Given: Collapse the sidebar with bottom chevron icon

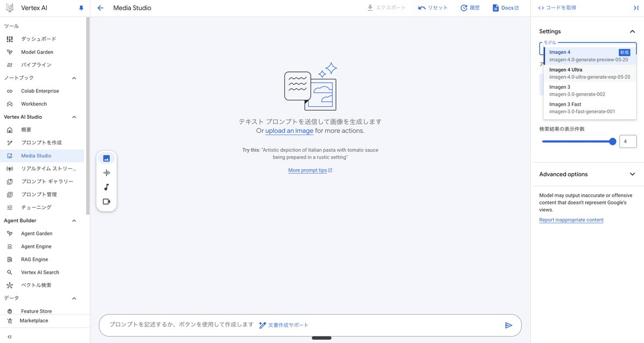Looking at the screenshot, I should pos(10,337).
